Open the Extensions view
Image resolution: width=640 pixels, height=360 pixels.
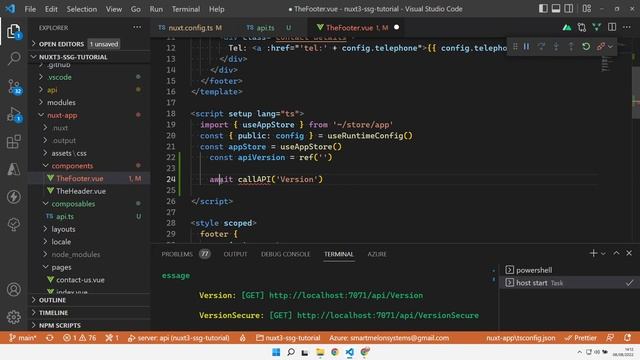[13, 142]
